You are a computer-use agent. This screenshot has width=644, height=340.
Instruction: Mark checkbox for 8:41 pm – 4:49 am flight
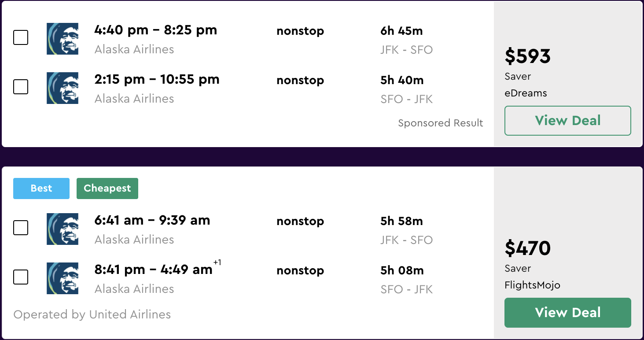tap(21, 277)
